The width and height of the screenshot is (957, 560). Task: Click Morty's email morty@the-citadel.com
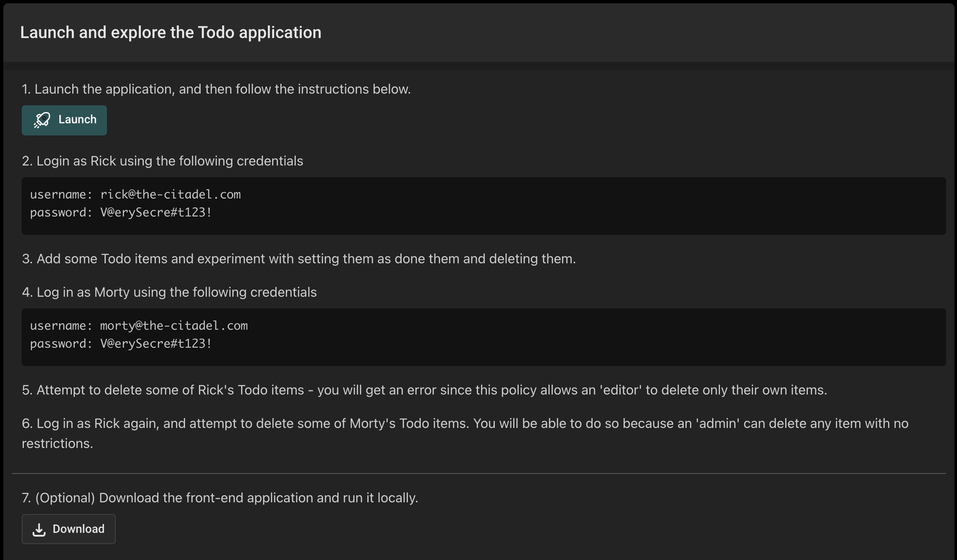174,326
